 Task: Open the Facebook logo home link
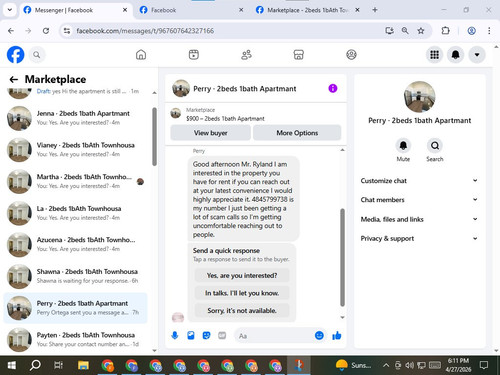pyautogui.click(x=15, y=55)
